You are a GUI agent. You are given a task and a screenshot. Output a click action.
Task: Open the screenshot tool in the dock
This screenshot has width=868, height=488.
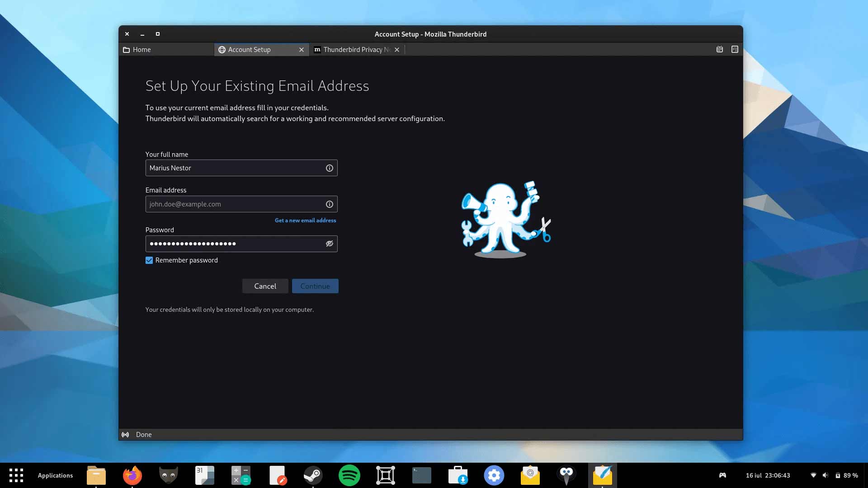pos(386,475)
